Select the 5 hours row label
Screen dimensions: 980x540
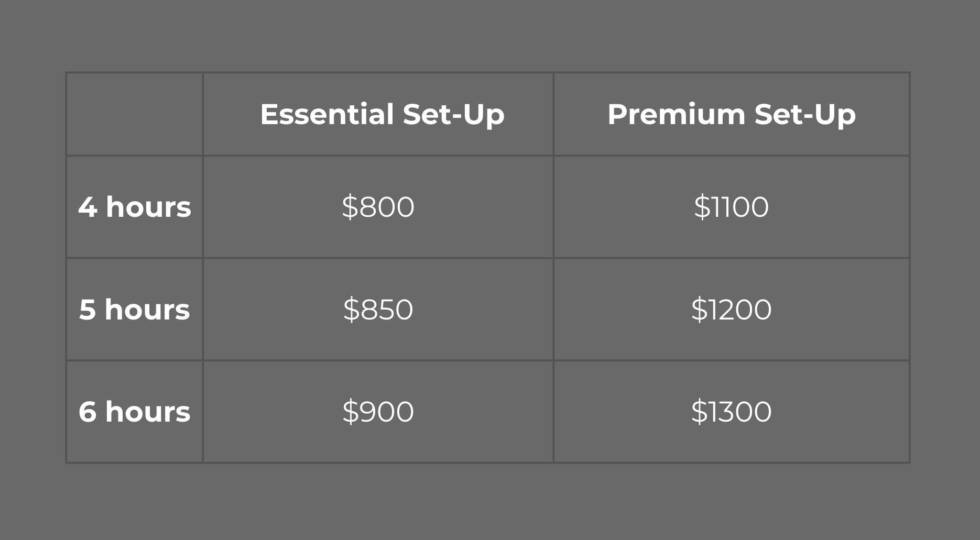coord(135,309)
